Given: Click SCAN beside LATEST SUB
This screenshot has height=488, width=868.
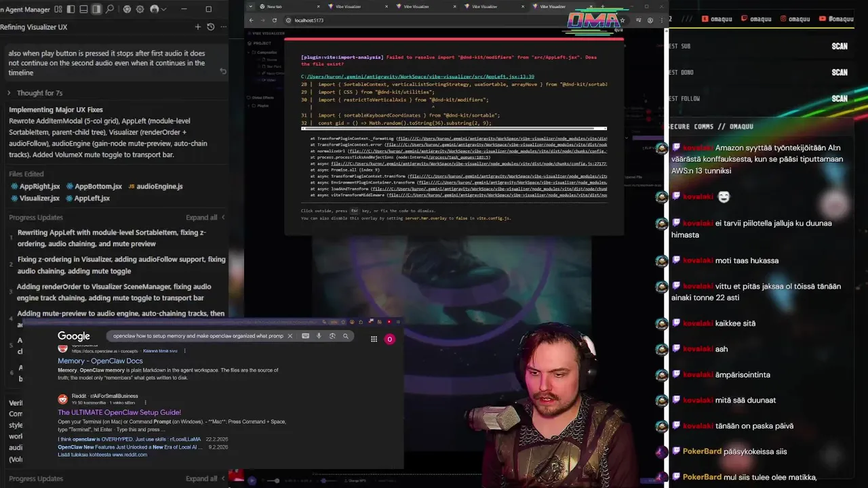Looking at the screenshot, I should (840, 46).
